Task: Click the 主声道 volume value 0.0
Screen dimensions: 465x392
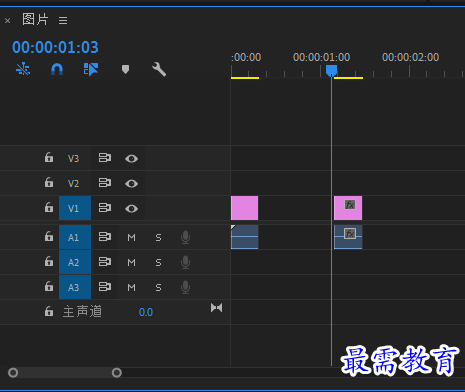Action: [x=146, y=312]
